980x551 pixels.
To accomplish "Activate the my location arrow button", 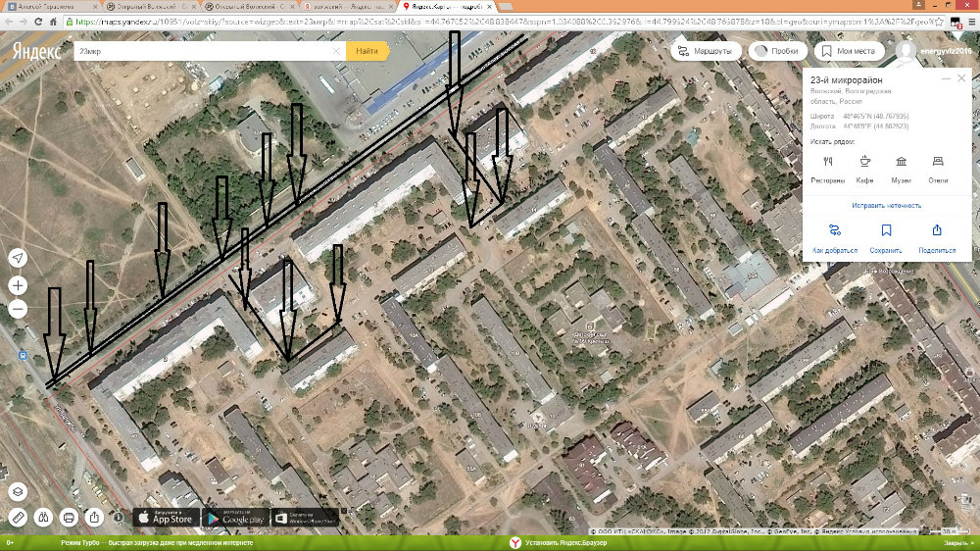I will (x=18, y=258).
